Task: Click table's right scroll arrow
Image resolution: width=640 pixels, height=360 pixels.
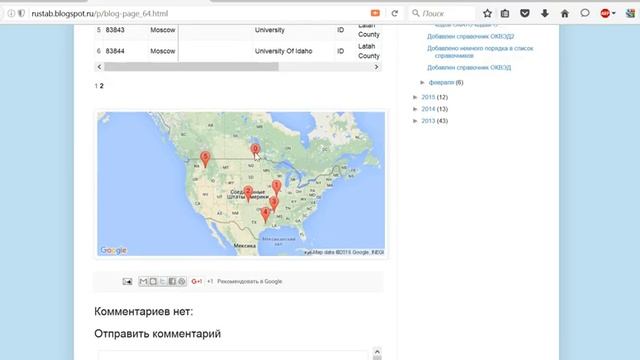Action: pyautogui.click(x=376, y=67)
